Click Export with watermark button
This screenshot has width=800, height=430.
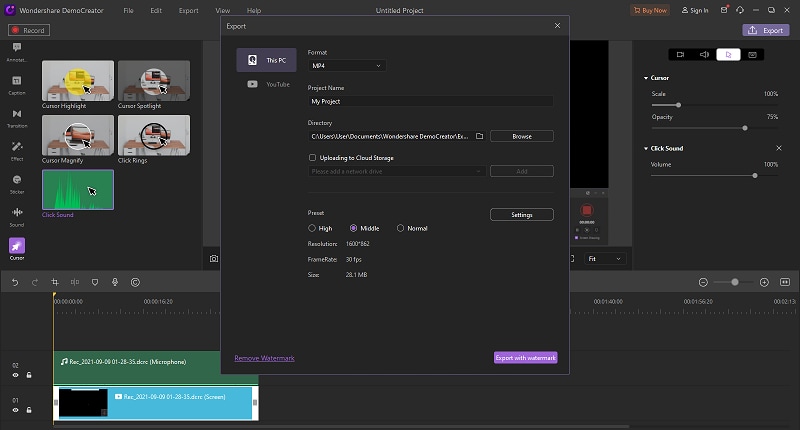pyautogui.click(x=526, y=358)
